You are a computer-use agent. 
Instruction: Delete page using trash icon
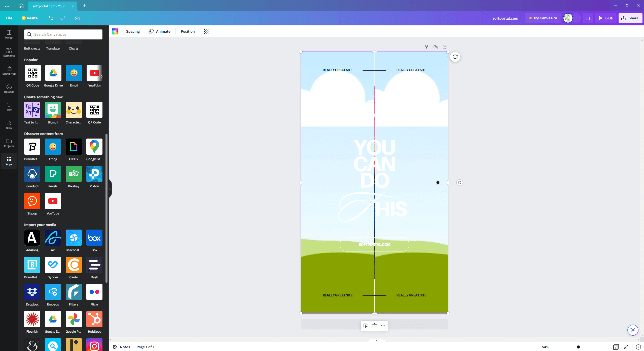pos(374,326)
